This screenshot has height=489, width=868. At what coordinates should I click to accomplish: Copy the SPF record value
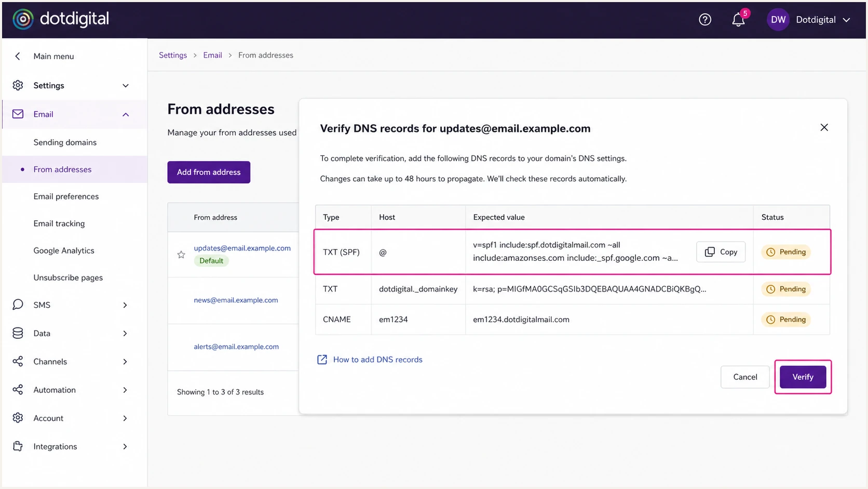pyautogui.click(x=721, y=252)
